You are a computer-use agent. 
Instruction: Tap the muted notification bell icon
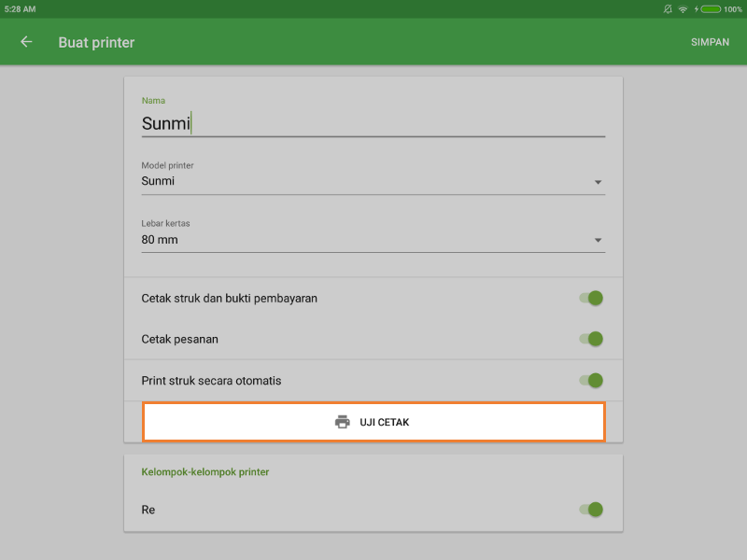[x=668, y=8]
